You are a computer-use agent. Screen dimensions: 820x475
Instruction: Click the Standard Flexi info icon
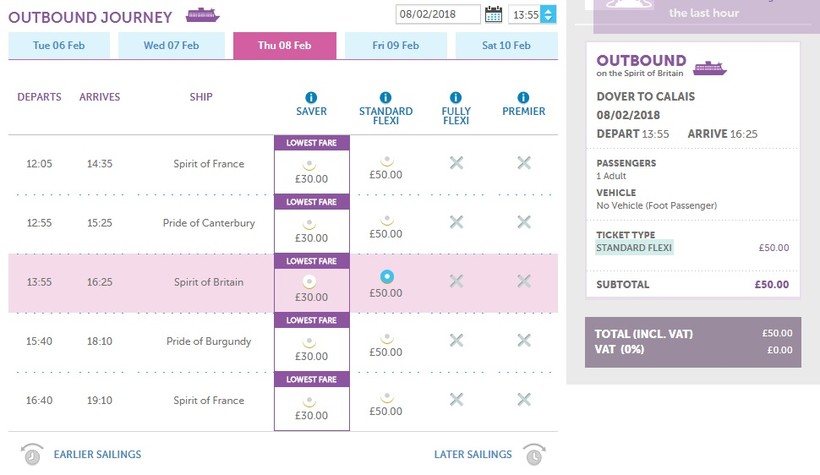pos(385,97)
